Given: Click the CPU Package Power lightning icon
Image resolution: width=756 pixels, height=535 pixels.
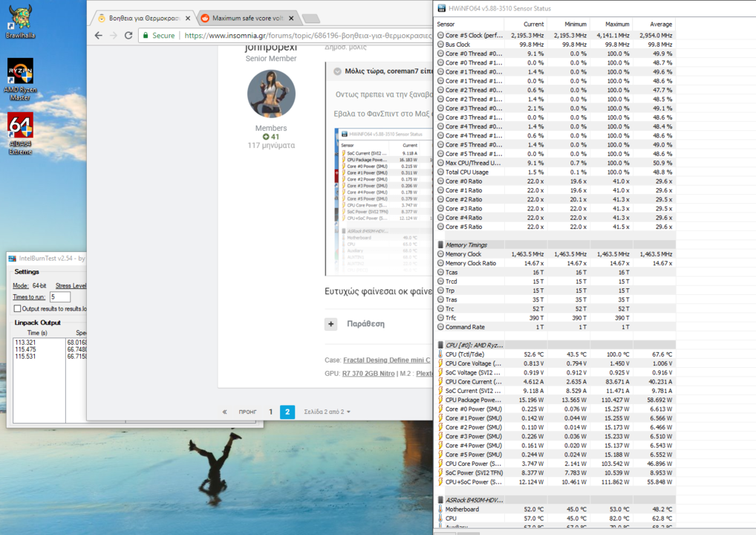Looking at the screenshot, I should pos(440,400).
